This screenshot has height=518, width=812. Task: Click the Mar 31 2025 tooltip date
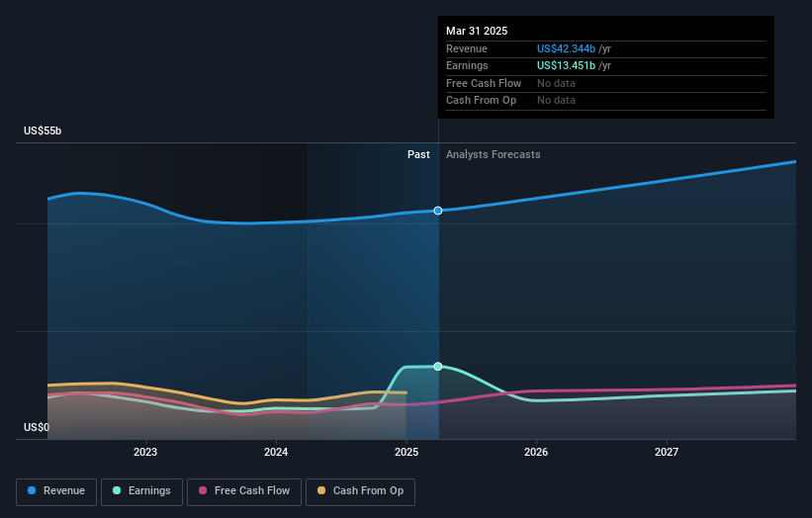pyautogui.click(x=477, y=31)
